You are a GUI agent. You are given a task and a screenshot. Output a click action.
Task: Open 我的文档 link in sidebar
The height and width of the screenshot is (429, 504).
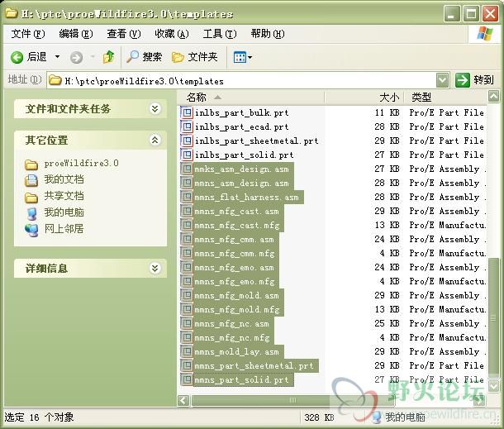coord(64,179)
